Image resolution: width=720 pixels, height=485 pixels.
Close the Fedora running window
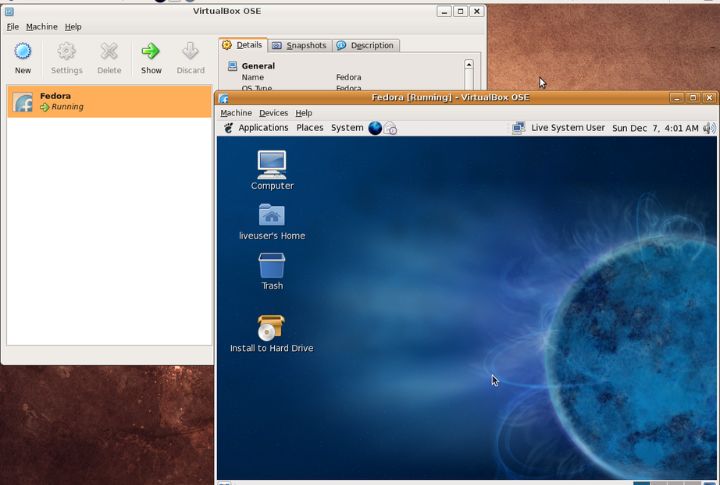click(x=709, y=97)
